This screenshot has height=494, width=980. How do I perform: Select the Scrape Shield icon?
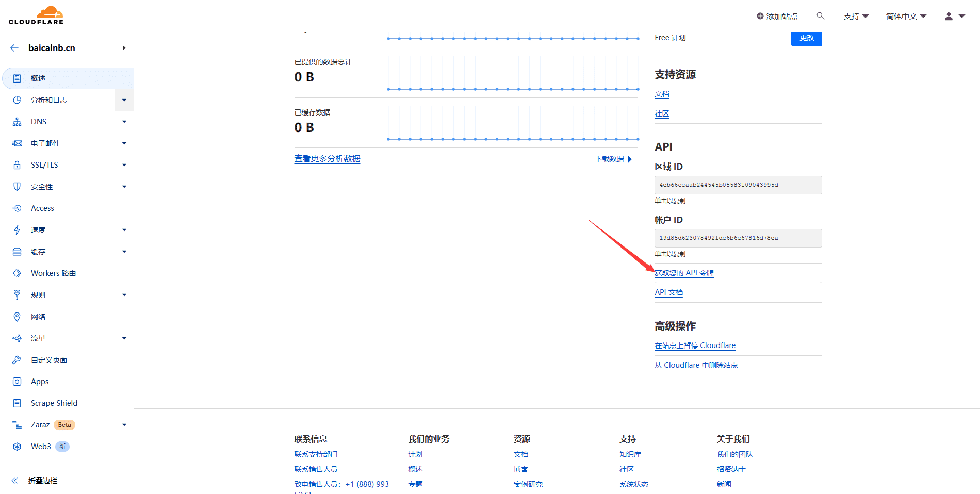[x=17, y=403]
